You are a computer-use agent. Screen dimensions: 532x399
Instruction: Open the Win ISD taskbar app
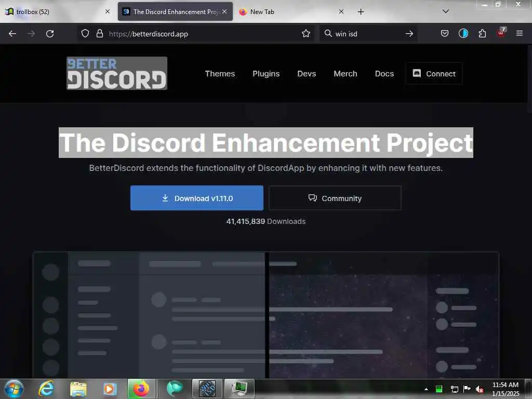click(x=207, y=389)
